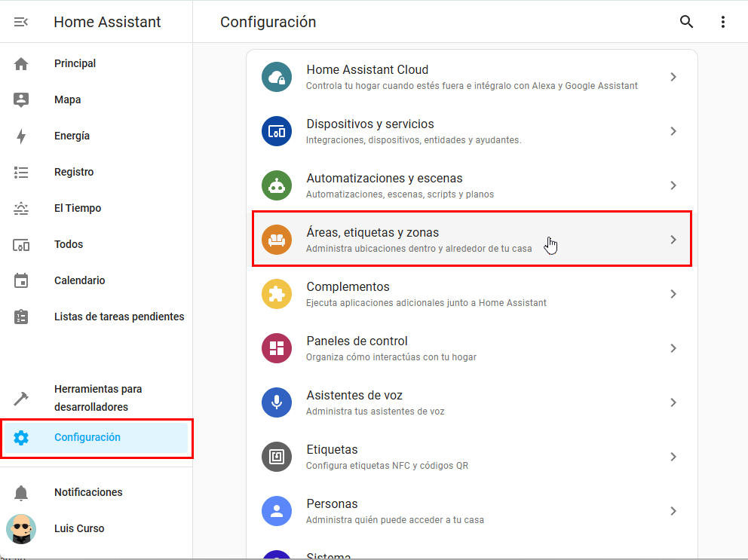
Task: Click the robot Automatizaciones icon
Action: (276, 185)
